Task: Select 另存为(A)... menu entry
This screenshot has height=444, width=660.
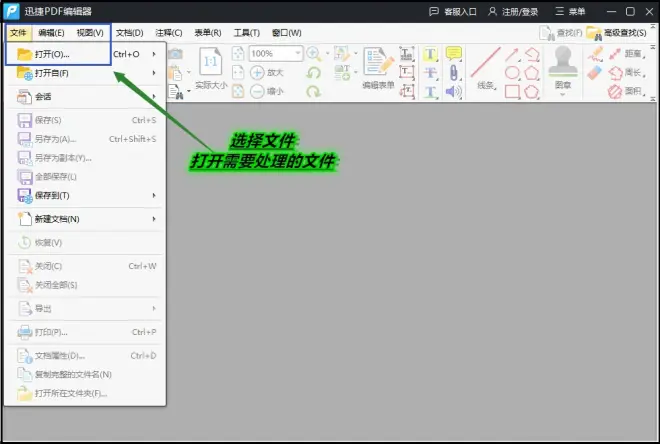Action: tap(85, 139)
